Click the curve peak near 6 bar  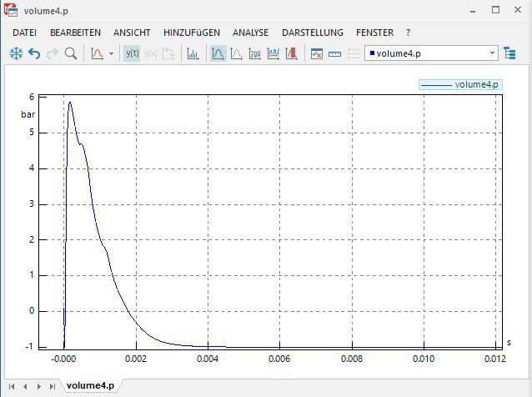point(70,103)
